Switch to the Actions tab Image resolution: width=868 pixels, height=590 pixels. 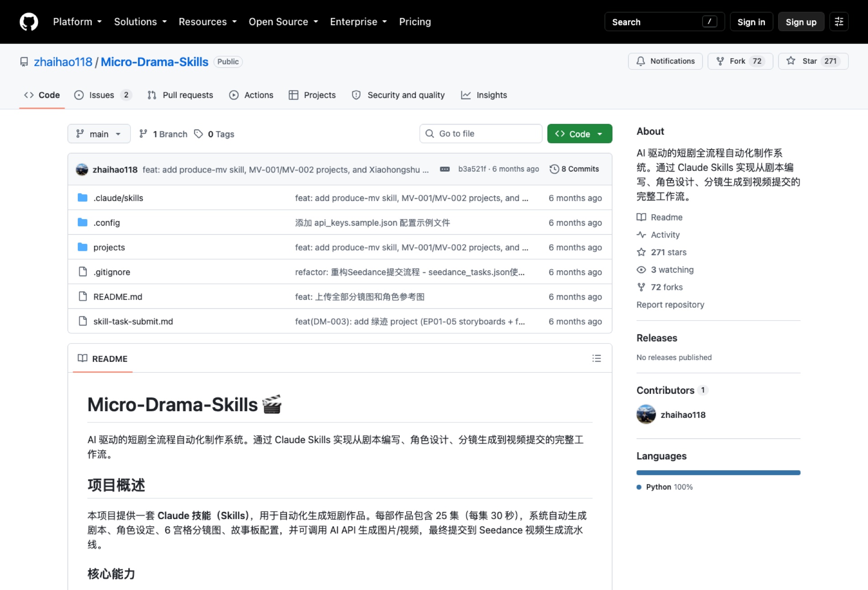(x=251, y=95)
